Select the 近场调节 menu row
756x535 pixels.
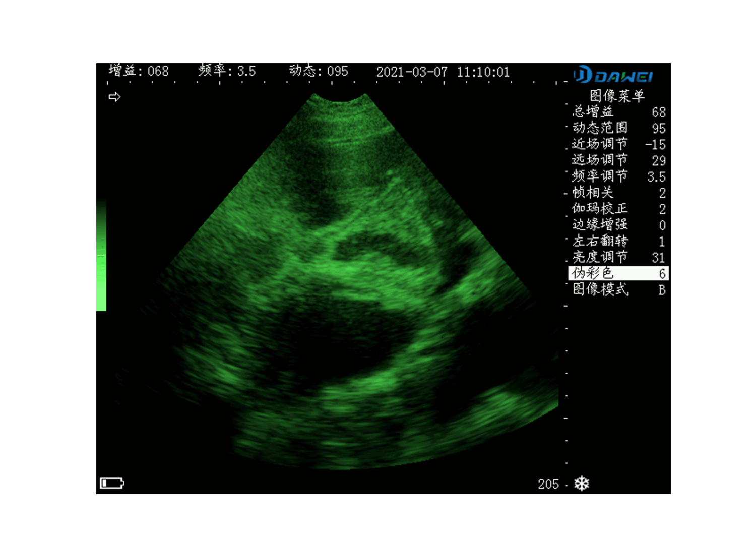[x=618, y=144]
